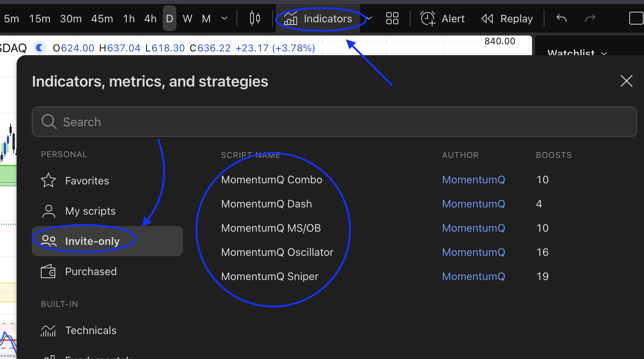Expand the timeframe options chevron
This screenshot has width=644, height=359.
[x=224, y=18]
